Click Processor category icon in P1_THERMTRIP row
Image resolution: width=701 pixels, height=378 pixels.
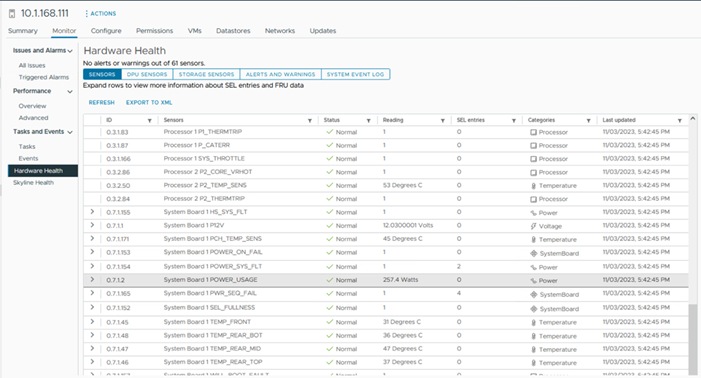coord(533,132)
